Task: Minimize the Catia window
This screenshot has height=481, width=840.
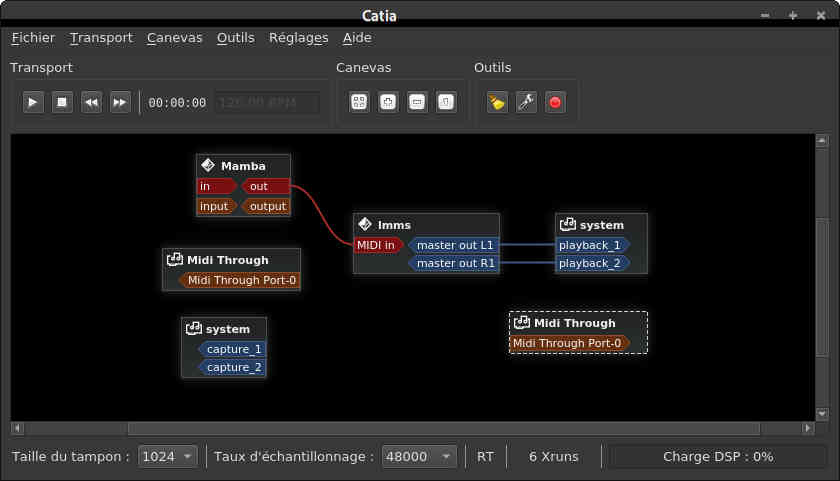Action: [x=765, y=16]
